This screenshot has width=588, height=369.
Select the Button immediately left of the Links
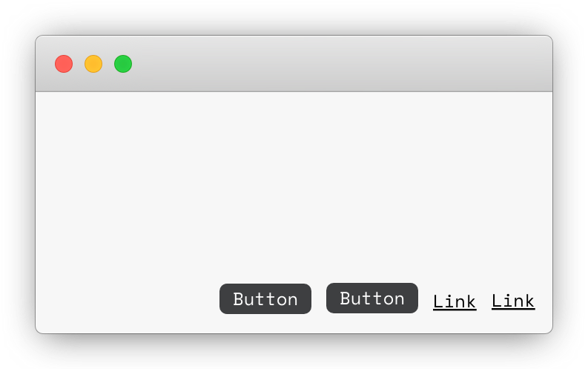372,298
